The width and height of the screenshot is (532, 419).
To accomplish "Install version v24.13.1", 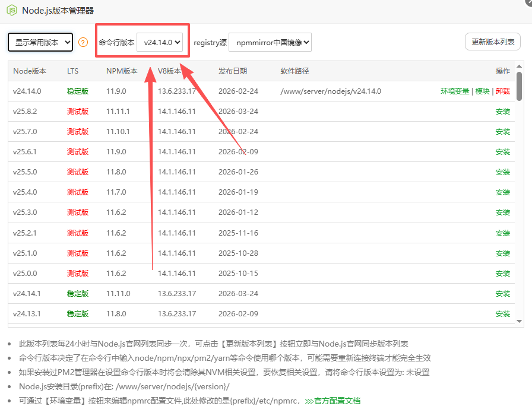I will [x=502, y=313].
